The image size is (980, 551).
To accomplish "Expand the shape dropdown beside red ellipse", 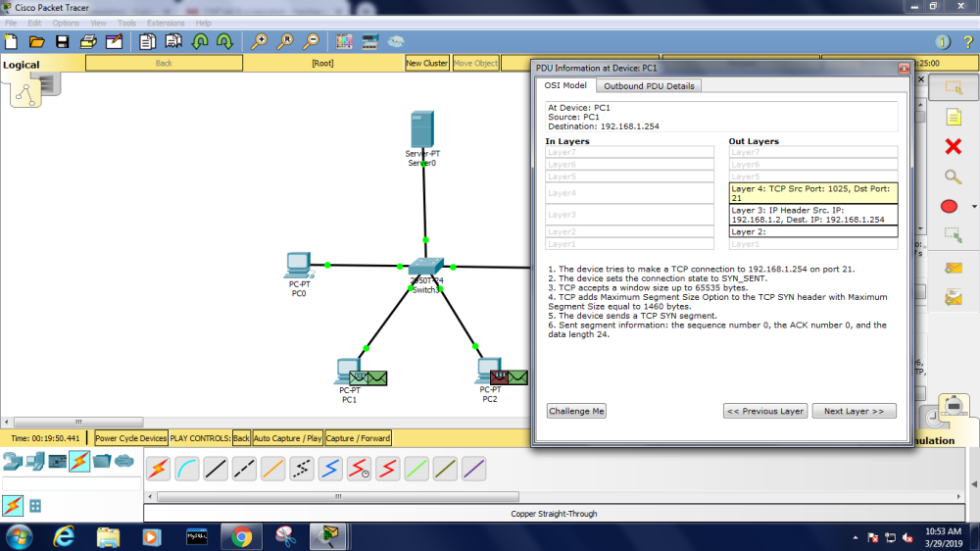I will [x=974, y=207].
